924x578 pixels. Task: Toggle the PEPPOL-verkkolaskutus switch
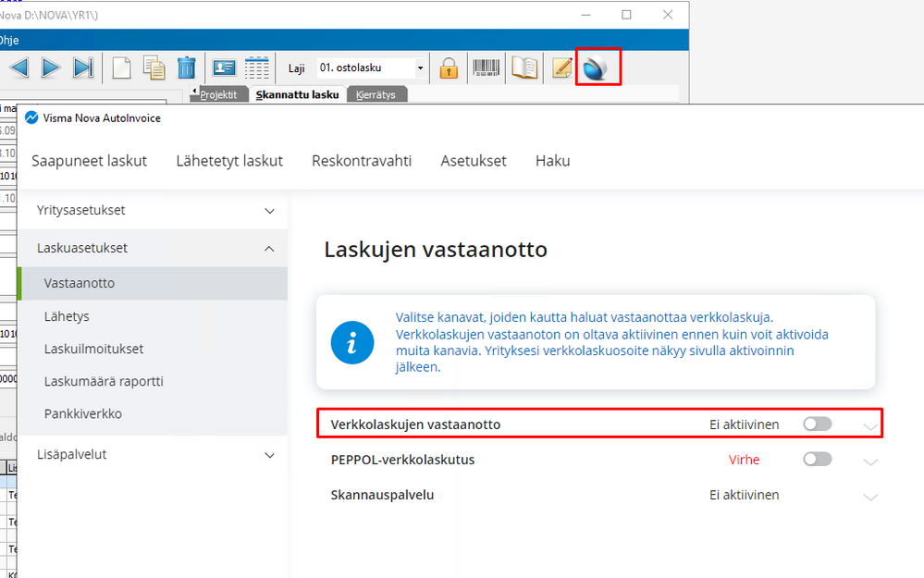[818, 460]
